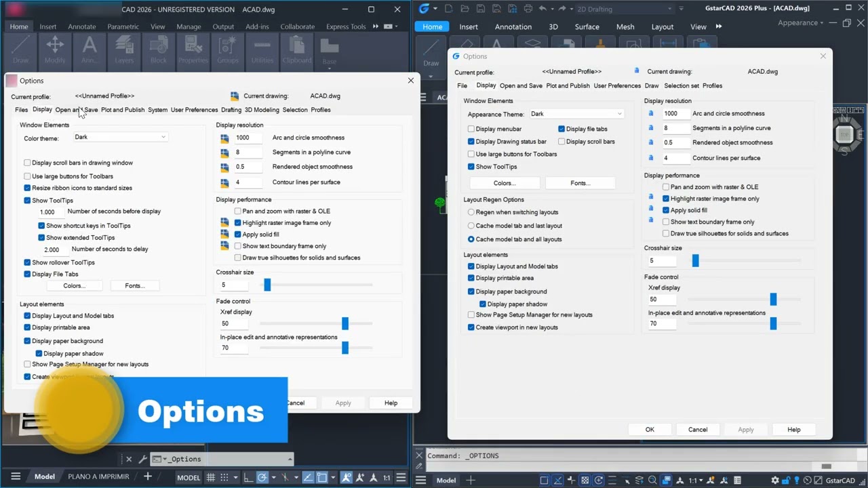Screen dimensions: 868x488
Task: Open the GstarCAD application menu logo
Action: [425, 9]
